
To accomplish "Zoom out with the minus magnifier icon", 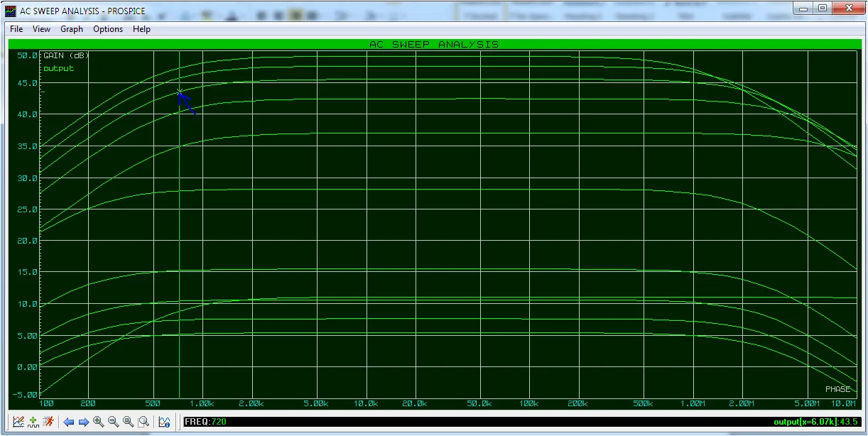I will click(x=113, y=422).
